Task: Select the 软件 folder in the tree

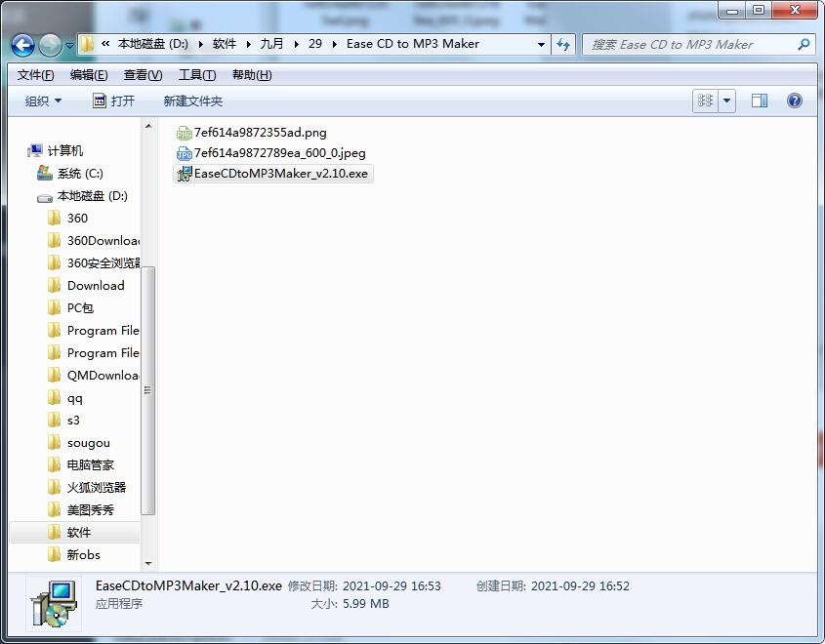Action: click(x=79, y=533)
